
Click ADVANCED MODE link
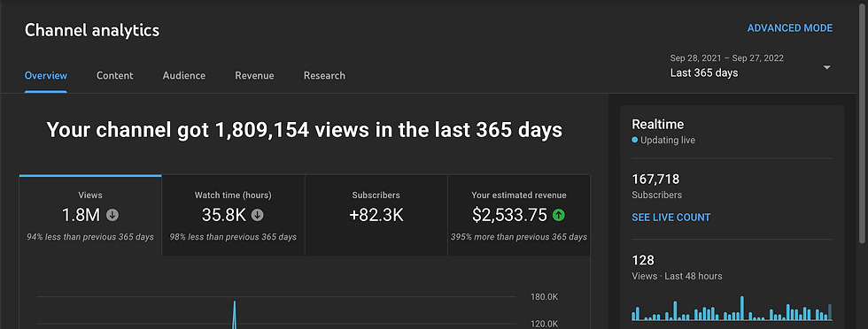point(789,28)
